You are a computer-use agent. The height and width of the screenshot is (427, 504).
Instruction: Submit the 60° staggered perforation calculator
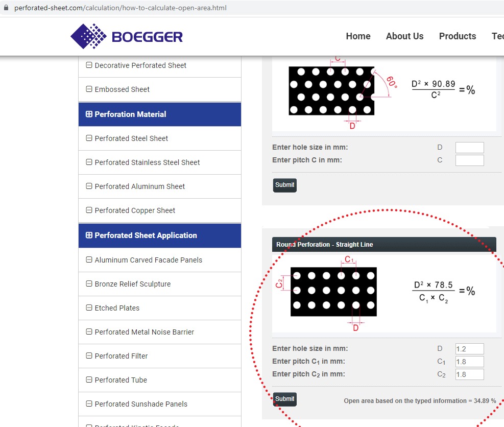coord(284,185)
